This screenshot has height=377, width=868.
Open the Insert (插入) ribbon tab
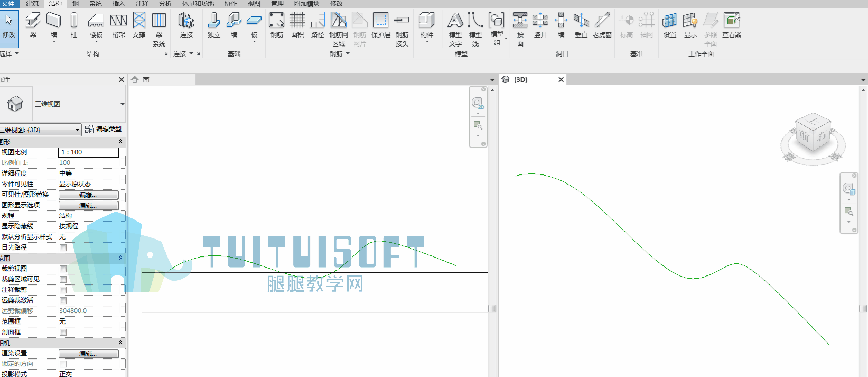[x=119, y=4]
